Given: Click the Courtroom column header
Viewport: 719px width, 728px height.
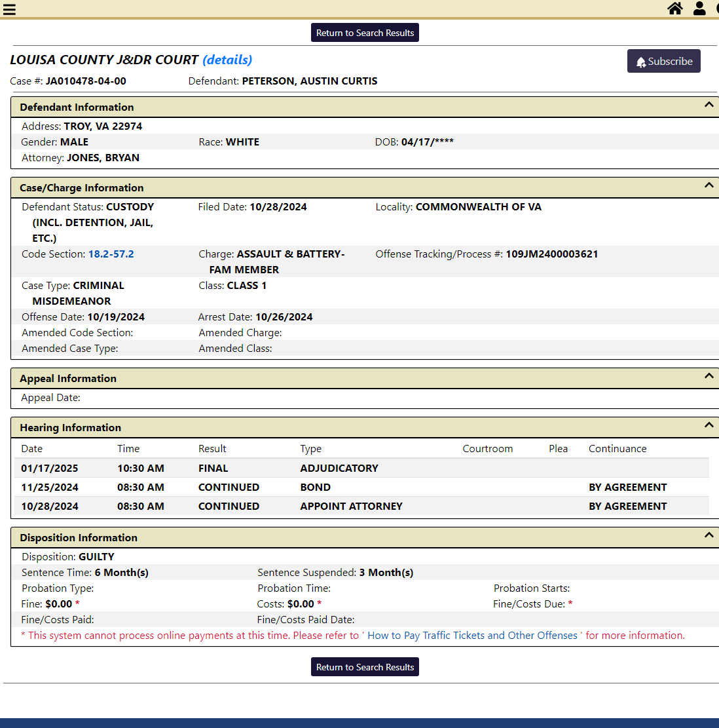Looking at the screenshot, I should (488, 449).
